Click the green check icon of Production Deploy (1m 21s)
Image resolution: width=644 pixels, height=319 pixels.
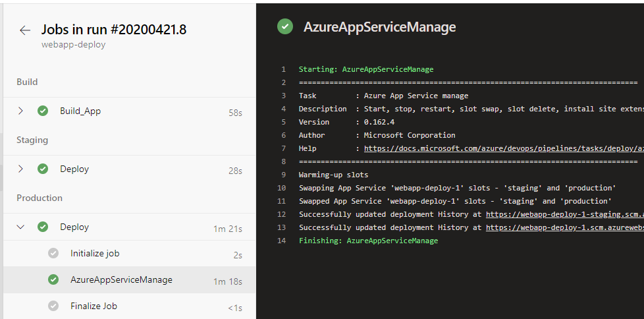coord(43,227)
